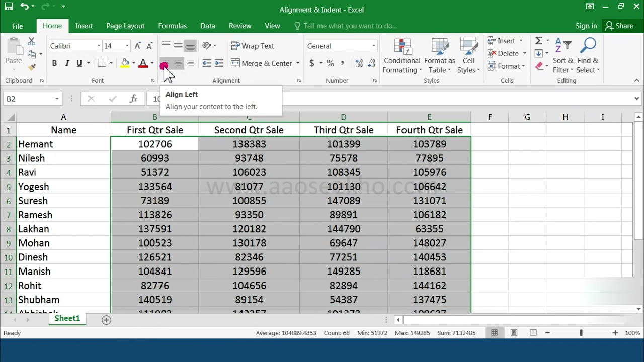This screenshot has width=644, height=362.
Task: Center the cell content horizontally
Action: point(178,63)
